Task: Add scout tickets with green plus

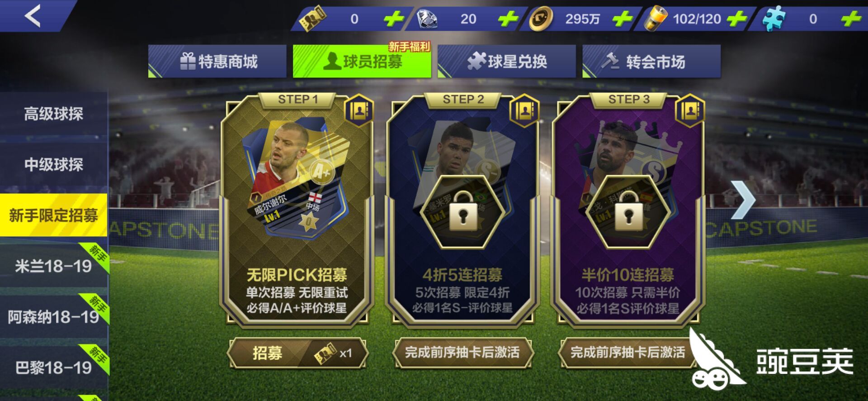Action: pyautogui.click(x=393, y=19)
